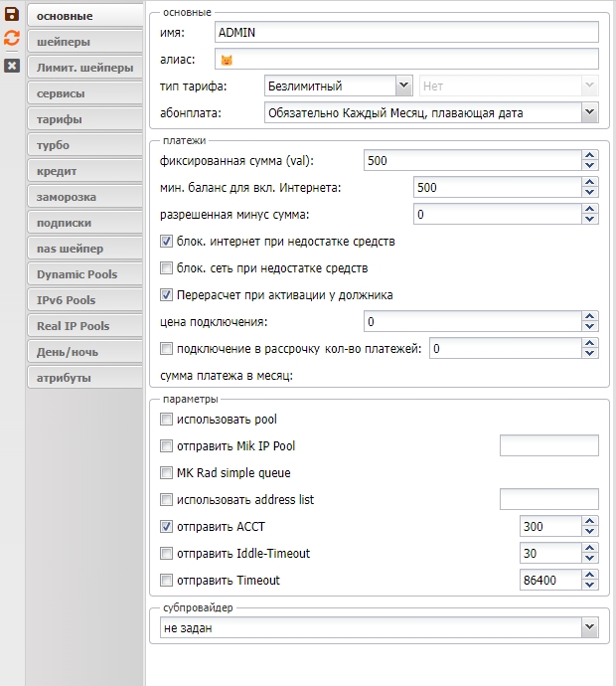Screen dimensions: 616x686
Task: Expand the абонплата dropdown list
Action: pos(589,112)
